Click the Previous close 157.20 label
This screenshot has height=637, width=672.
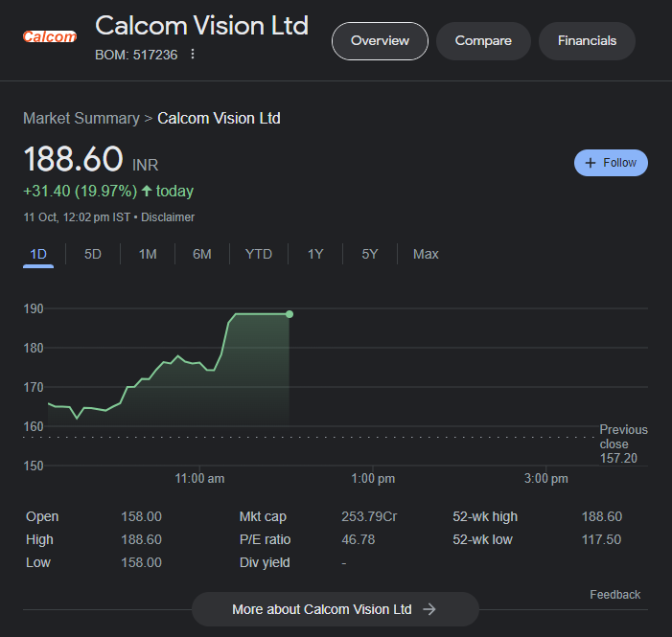click(623, 444)
